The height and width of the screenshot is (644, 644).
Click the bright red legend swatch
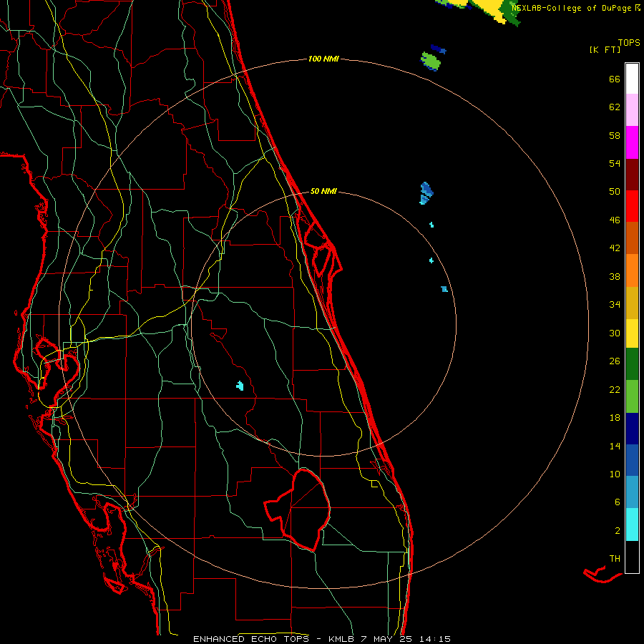click(632, 206)
